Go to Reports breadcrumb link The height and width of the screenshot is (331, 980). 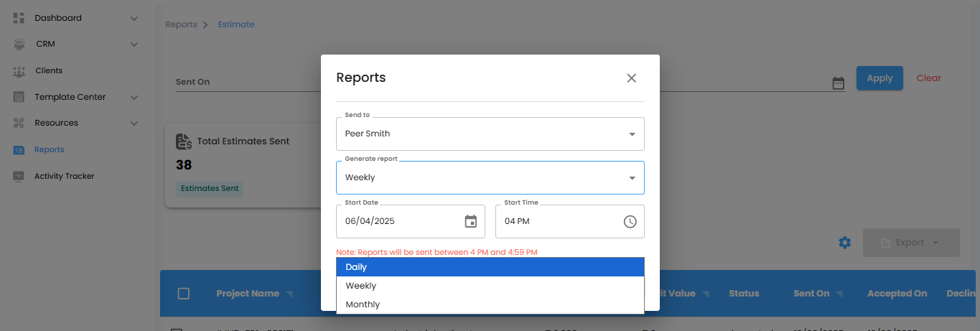click(181, 24)
